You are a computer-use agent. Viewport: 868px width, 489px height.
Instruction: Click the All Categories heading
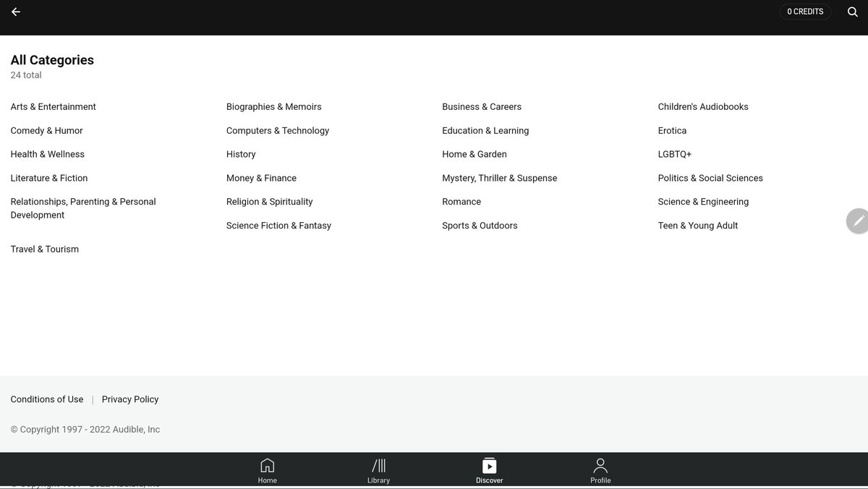(52, 60)
